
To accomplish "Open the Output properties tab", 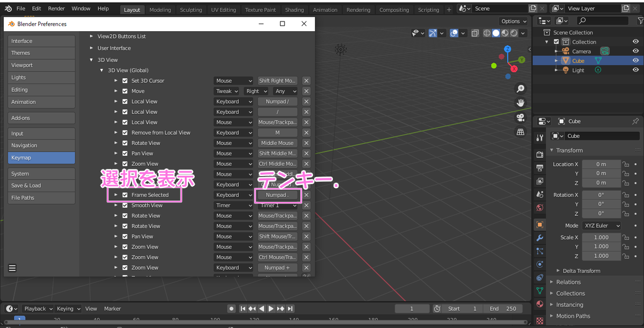I will tap(540, 167).
